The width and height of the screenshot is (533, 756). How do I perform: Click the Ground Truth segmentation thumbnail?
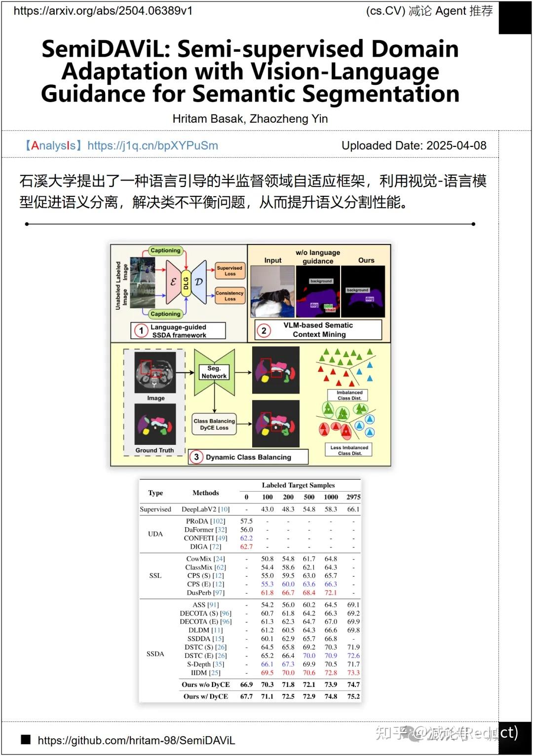[x=155, y=424]
